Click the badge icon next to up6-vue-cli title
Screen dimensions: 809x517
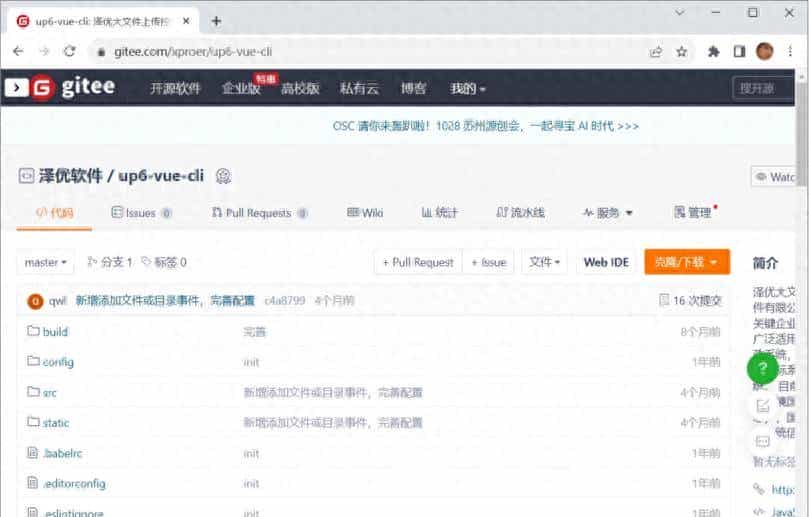[x=223, y=176]
